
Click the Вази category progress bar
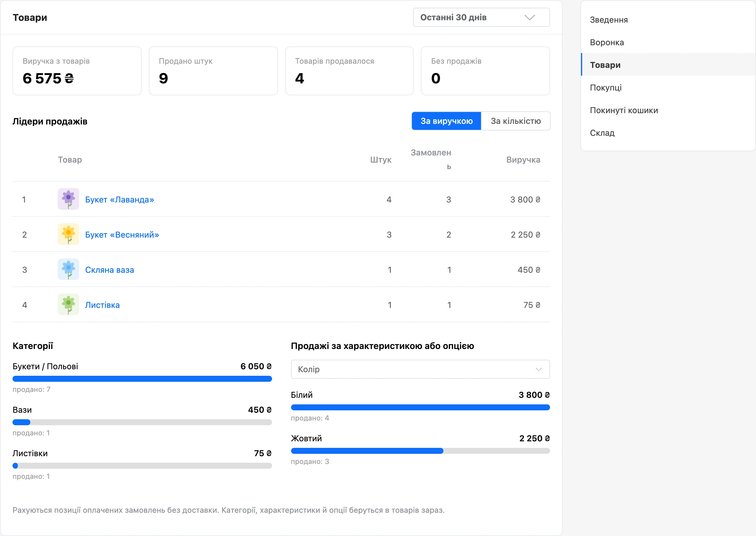pyautogui.click(x=142, y=423)
